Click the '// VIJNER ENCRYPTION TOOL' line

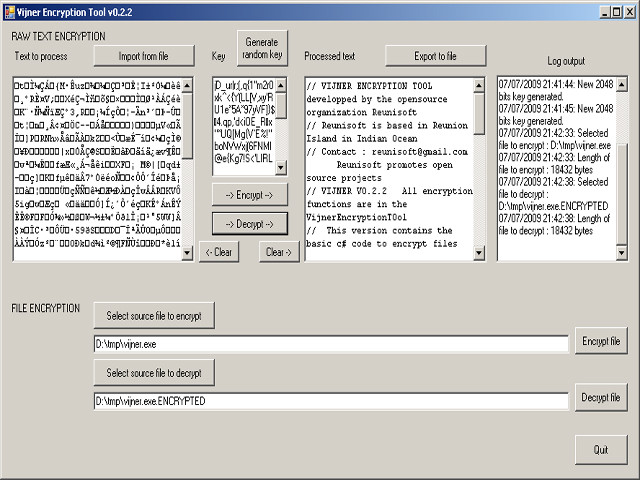pyautogui.click(x=369, y=86)
